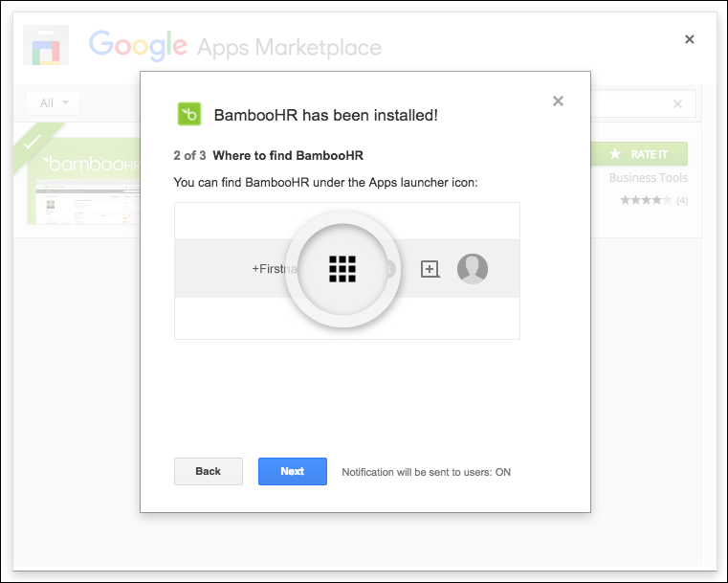The height and width of the screenshot is (583, 728).
Task: Click the share plus box icon
Action: [430, 269]
